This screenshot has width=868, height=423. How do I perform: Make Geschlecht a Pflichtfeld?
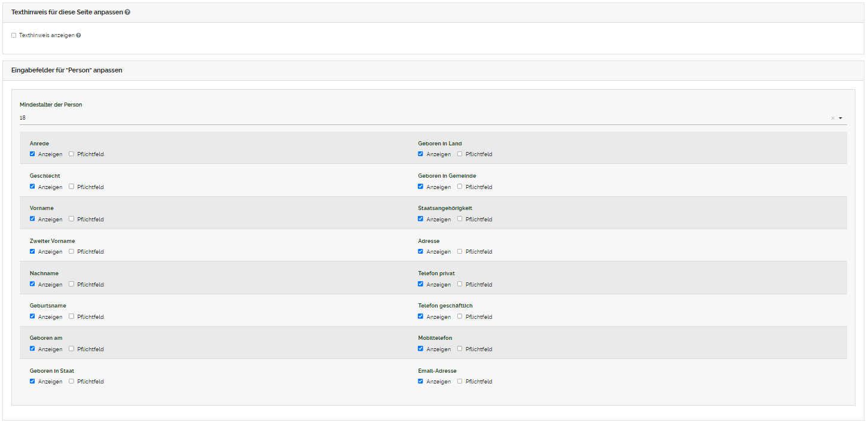[71, 187]
